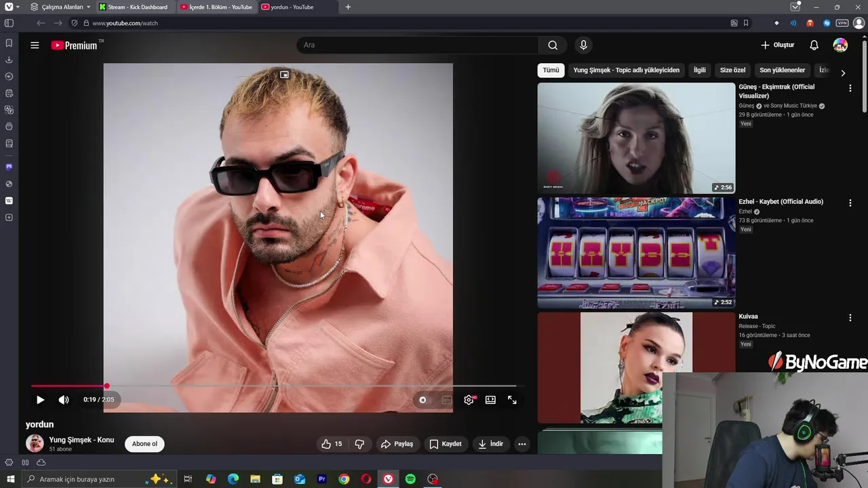Toggle the Vivaldi side panel
This screenshot has width=868, height=488.
9,23
